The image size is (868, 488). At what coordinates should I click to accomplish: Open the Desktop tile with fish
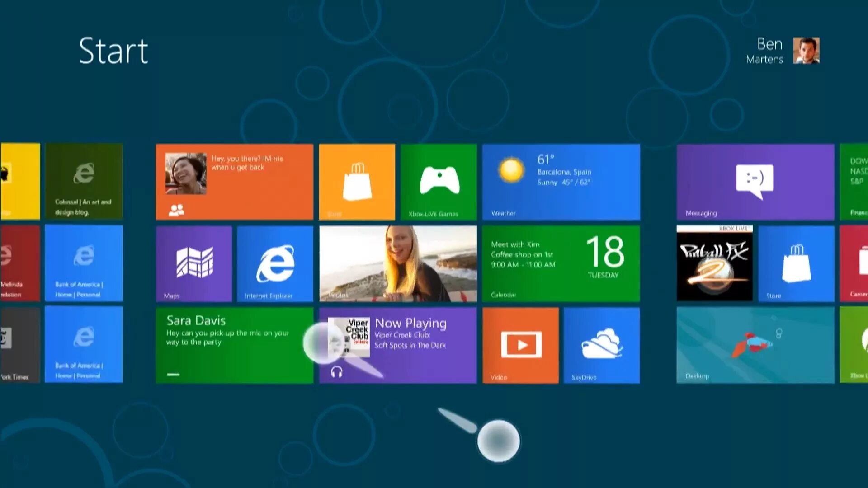click(755, 346)
